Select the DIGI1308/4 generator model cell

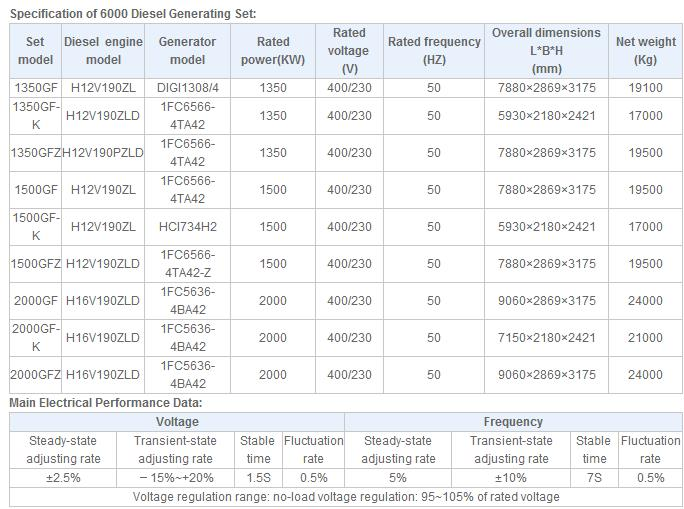click(187, 88)
